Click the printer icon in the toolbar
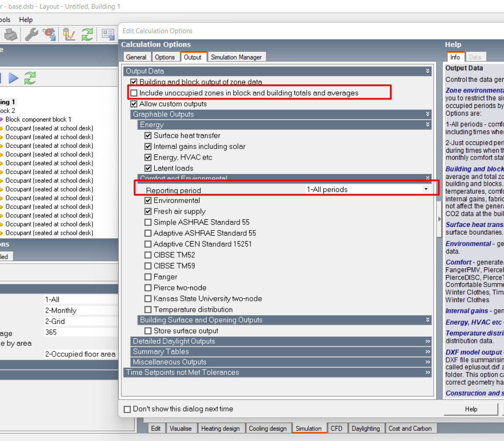Viewport: 504px width, 441px height. point(10,34)
